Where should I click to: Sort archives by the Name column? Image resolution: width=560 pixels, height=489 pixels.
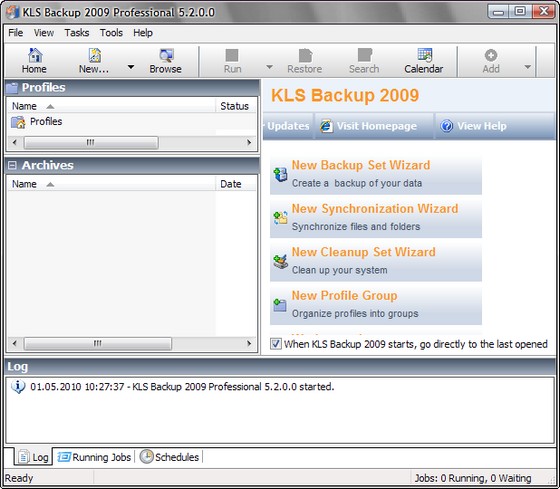[111, 184]
